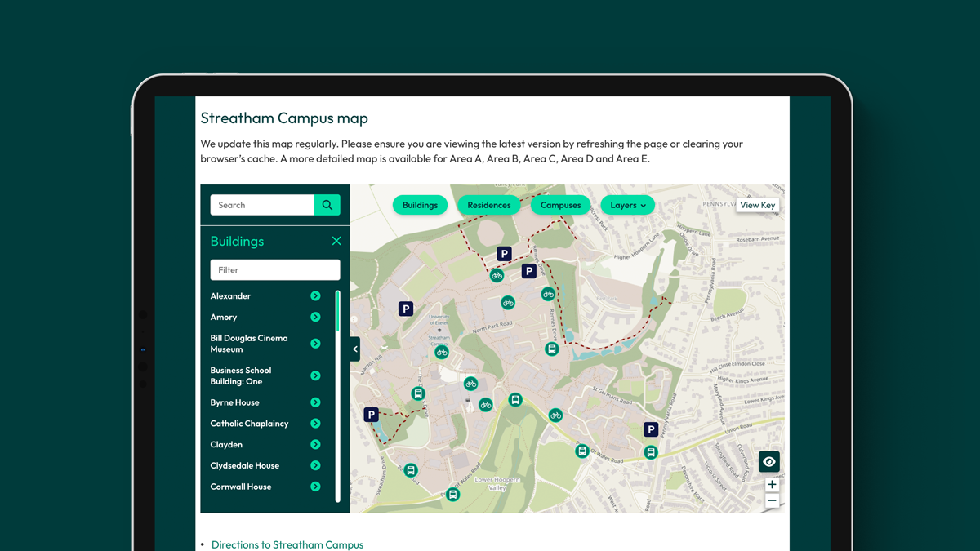This screenshot has height=551, width=980.
Task: Toggle map visibility with the eye icon
Action: click(768, 462)
